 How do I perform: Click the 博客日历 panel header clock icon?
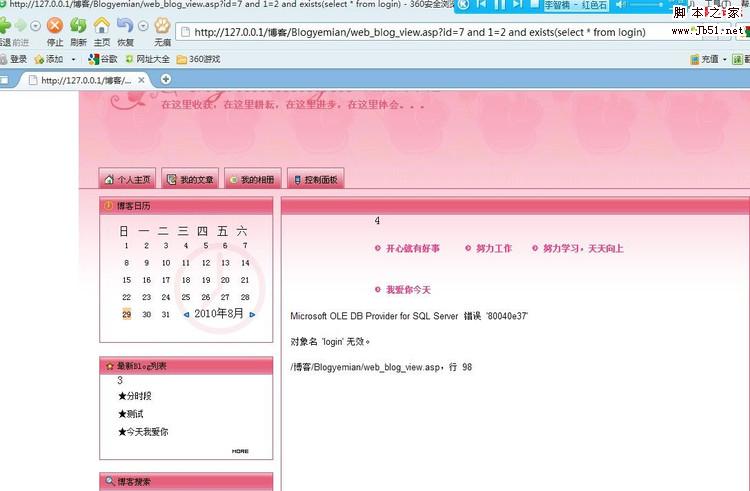108,206
